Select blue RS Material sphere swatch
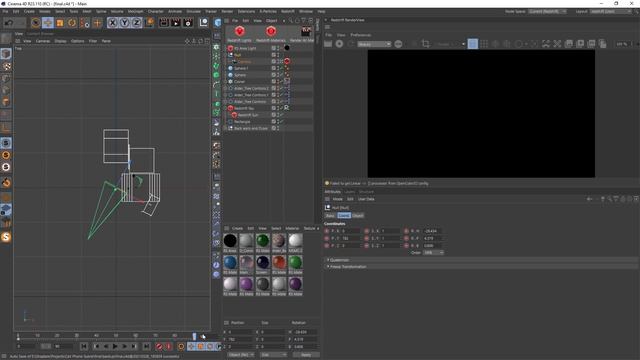 tap(230, 262)
